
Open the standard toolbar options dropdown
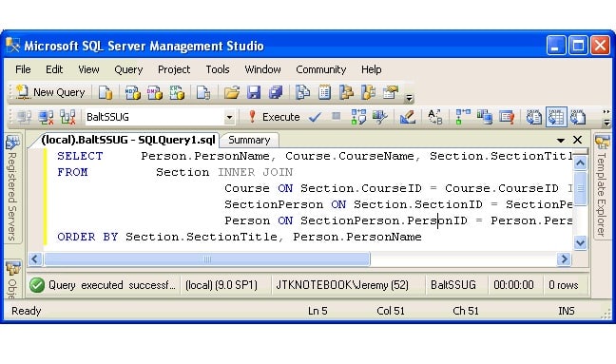[409, 98]
